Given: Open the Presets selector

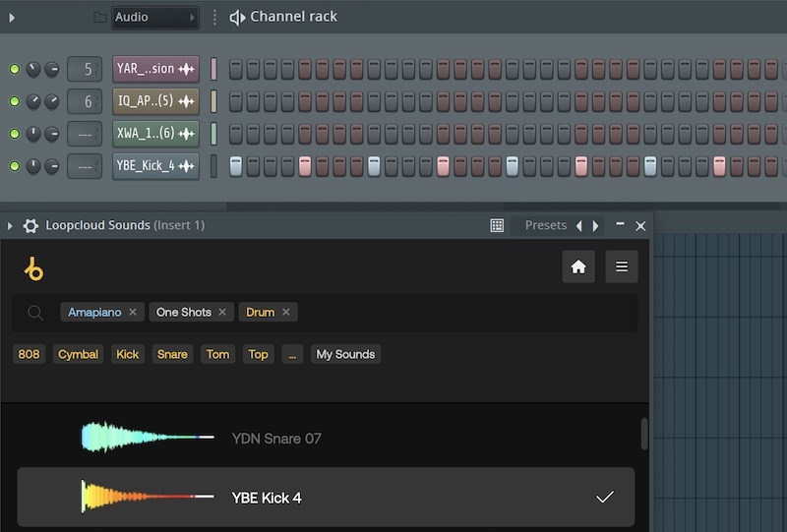Looking at the screenshot, I should pyautogui.click(x=546, y=225).
